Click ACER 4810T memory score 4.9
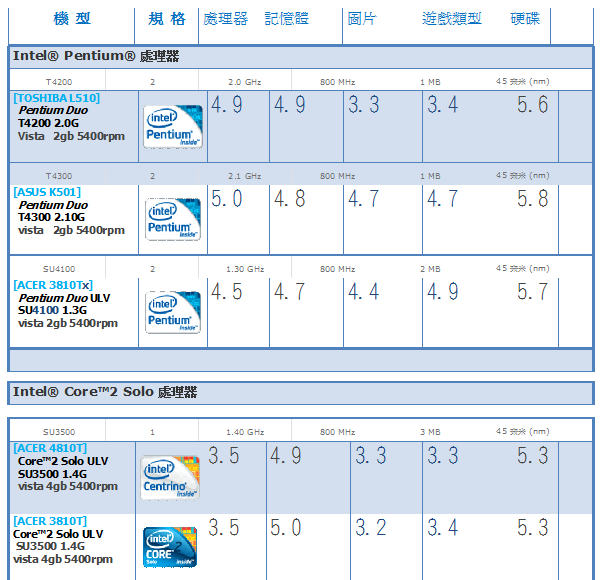This screenshot has height=580, width=604. click(x=285, y=455)
